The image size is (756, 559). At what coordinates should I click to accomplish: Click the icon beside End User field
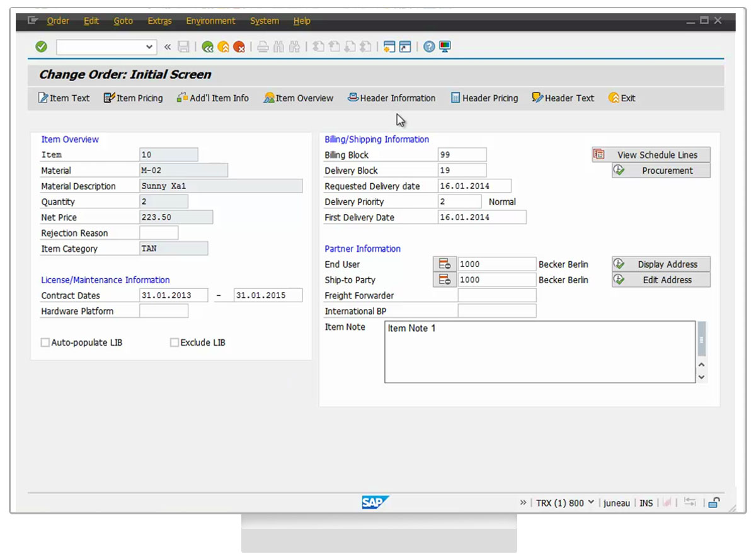(x=445, y=264)
